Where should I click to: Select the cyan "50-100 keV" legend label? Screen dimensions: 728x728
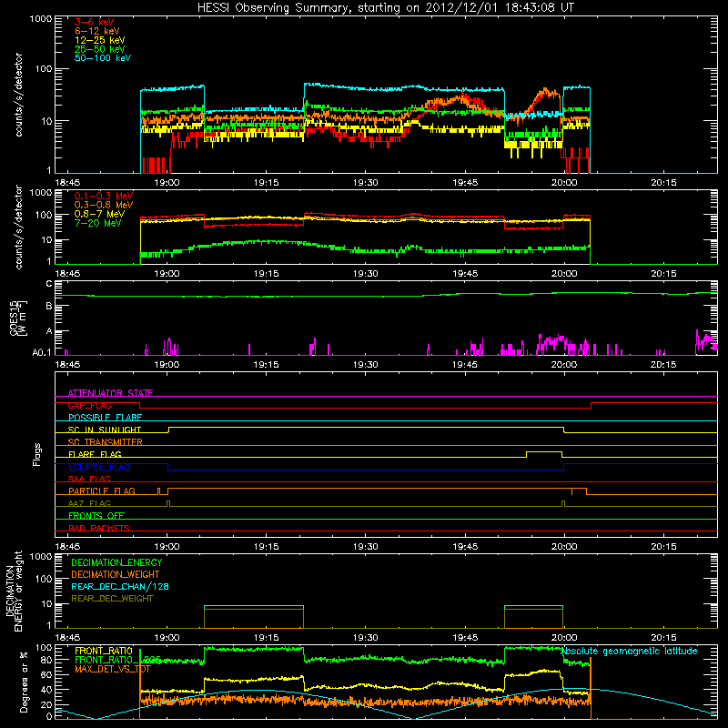pos(103,58)
